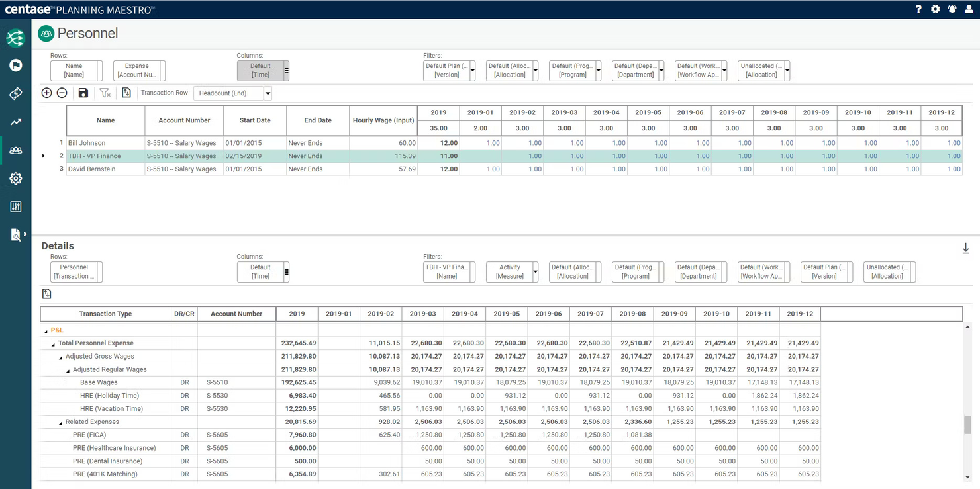Open the dollar/expenses icon in sidebar
The image size is (980, 489).
(15, 93)
